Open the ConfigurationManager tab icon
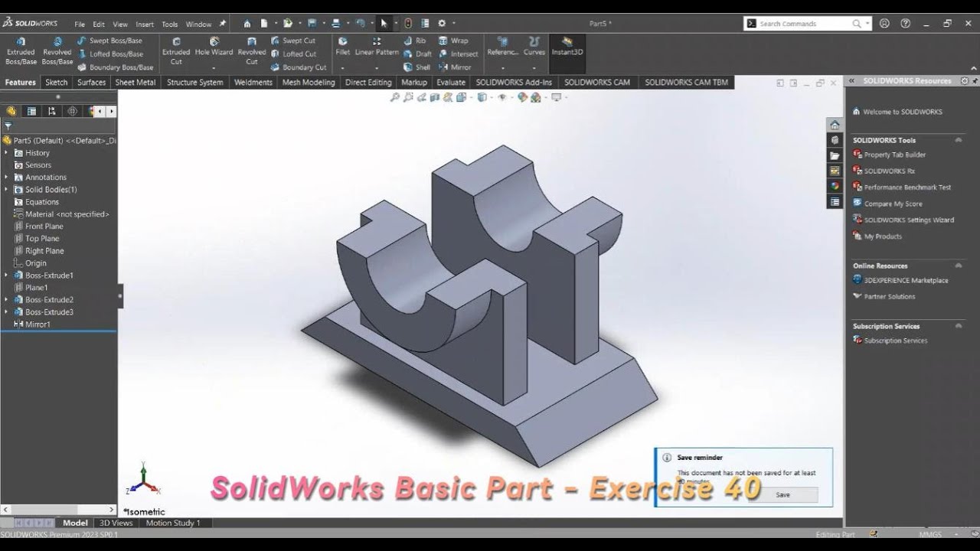The height and width of the screenshot is (551, 980). pos(52,111)
